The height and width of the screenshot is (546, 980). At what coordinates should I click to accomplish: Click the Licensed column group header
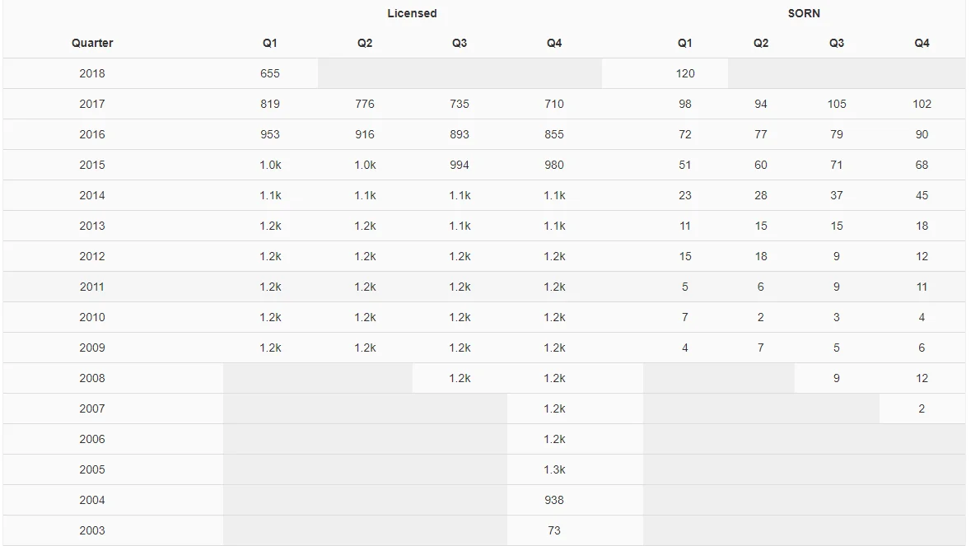(x=412, y=13)
